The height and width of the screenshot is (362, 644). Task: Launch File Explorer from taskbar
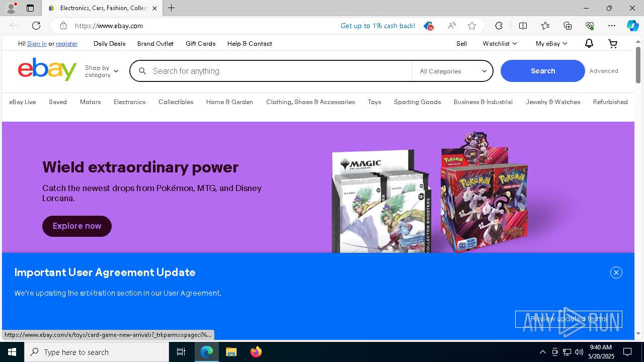tap(231, 352)
